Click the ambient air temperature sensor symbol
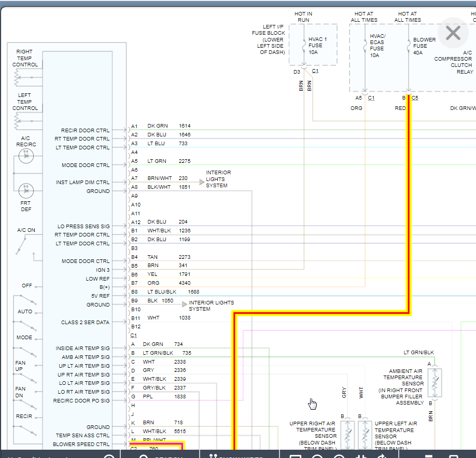476x458 pixels. point(435,383)
